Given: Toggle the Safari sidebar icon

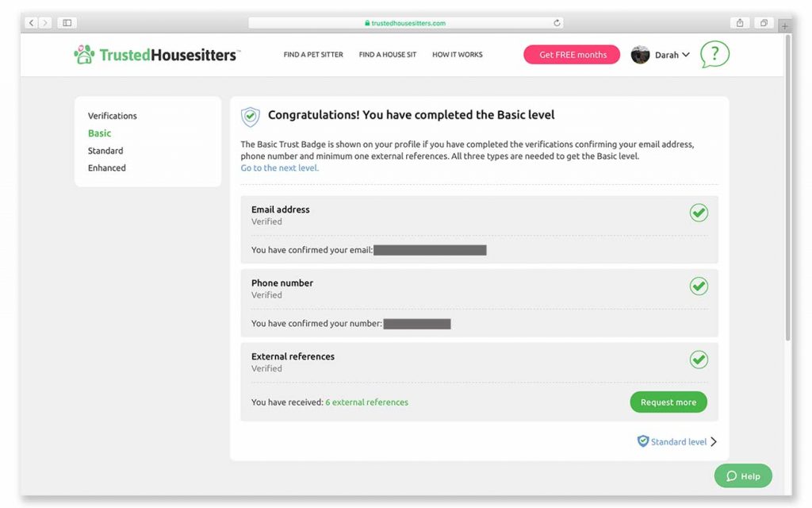Looking at the screenshot, I should (x=67, y=23).
